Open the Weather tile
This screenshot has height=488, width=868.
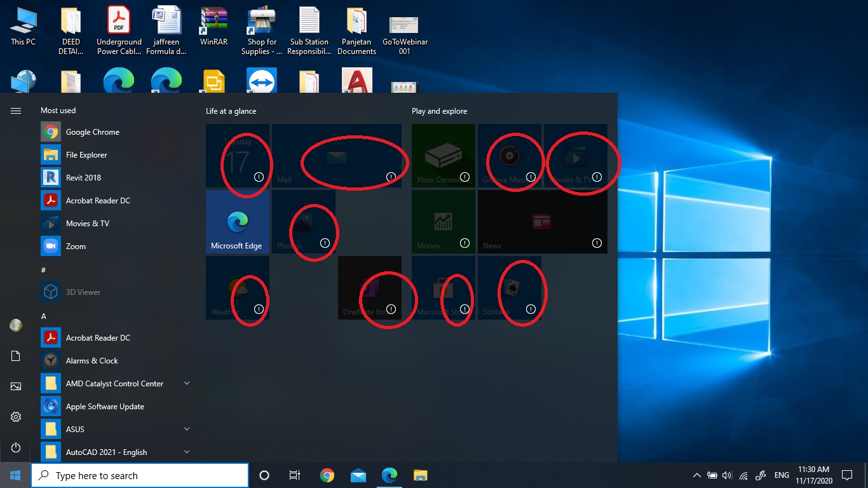click(238, 287)
